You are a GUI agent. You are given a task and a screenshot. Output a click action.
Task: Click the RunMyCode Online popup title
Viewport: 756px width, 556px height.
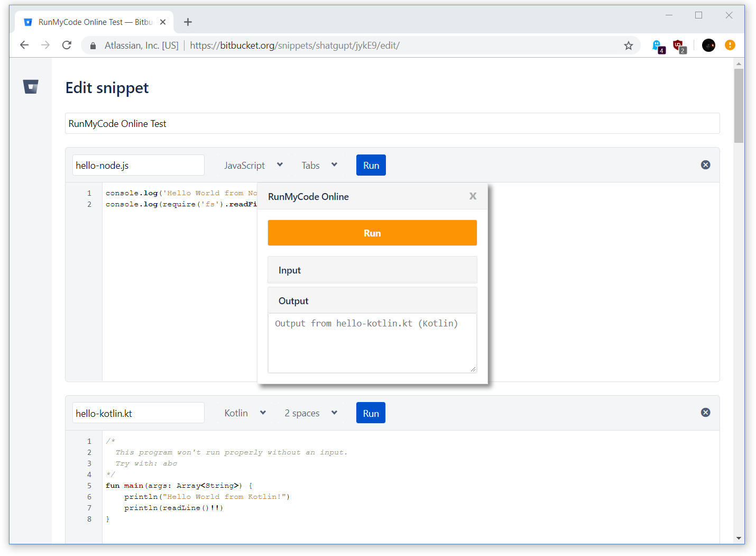308,197
